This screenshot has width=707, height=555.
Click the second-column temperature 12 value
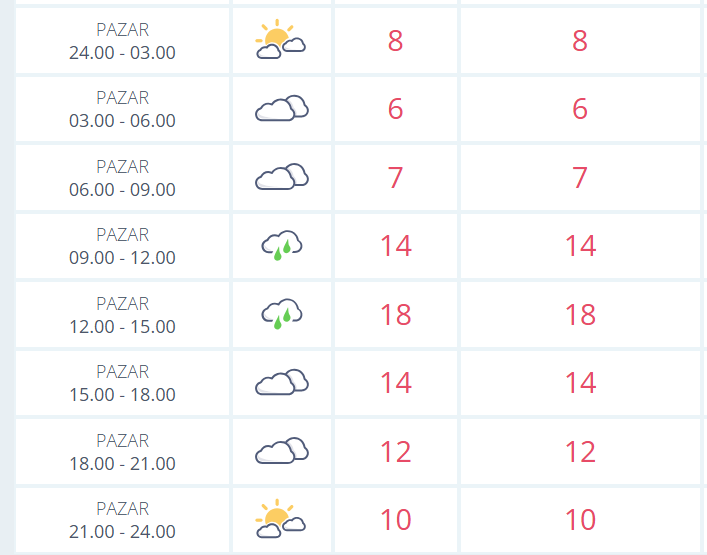click(580, 452)
